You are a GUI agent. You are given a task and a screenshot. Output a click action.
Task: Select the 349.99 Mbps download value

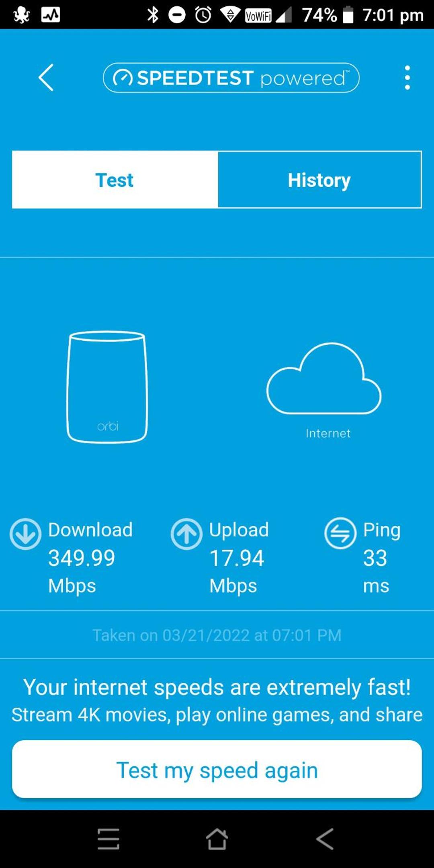pyautogui.click(x=82, y=571)
